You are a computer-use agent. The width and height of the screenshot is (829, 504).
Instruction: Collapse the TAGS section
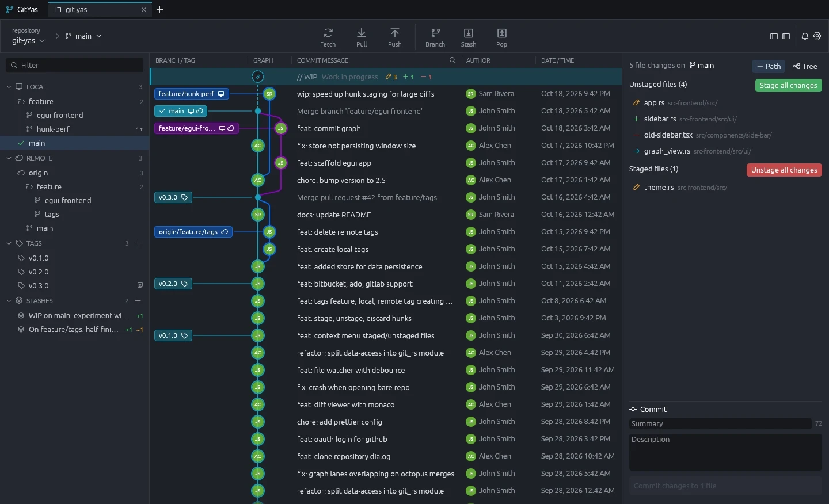tap(9, 243)
